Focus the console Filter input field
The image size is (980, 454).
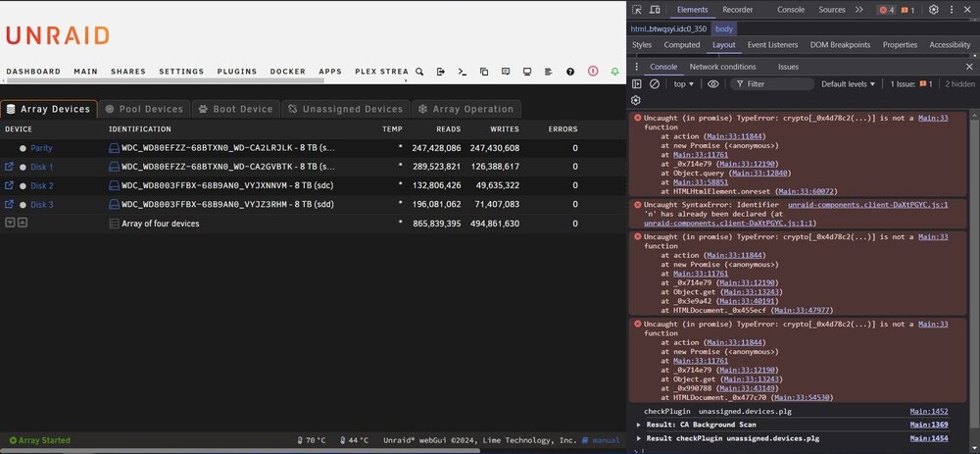pos(772,83)
